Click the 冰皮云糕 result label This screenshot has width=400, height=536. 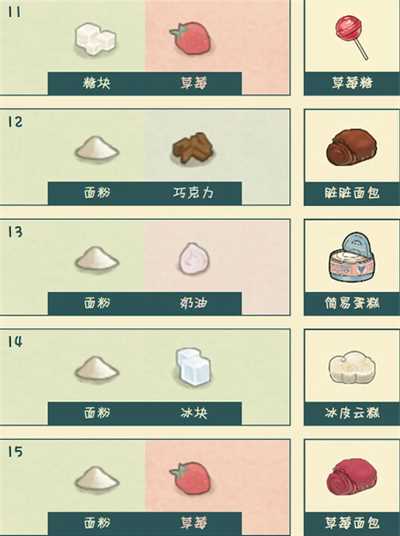point(352,413)
